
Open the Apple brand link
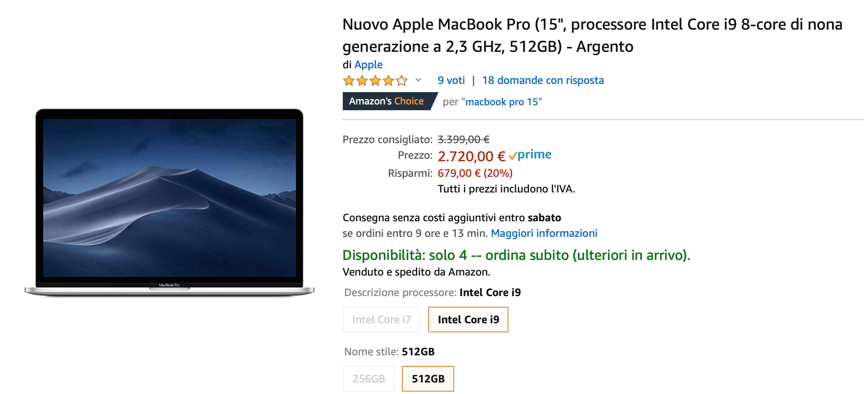368,65
